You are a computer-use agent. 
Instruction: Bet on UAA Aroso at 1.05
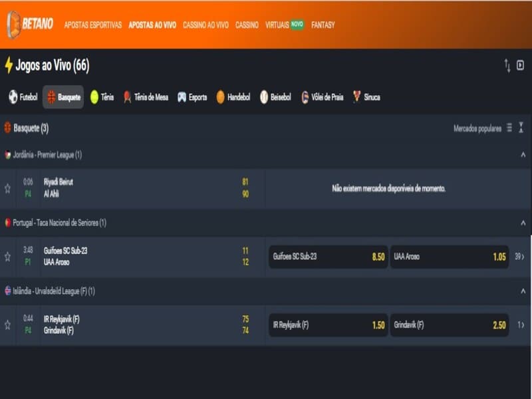[x=450, y=257]
